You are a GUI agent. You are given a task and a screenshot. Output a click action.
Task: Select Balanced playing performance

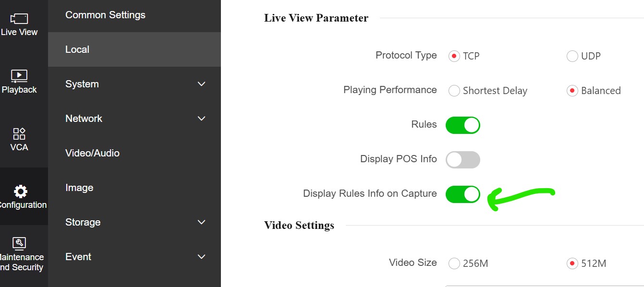572,91
